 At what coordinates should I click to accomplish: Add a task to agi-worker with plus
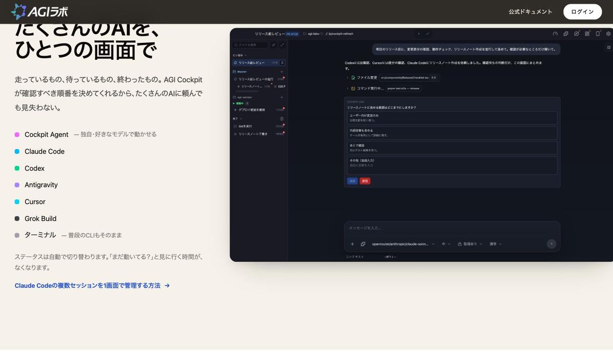pyautogui.click(x=281, y=97)
